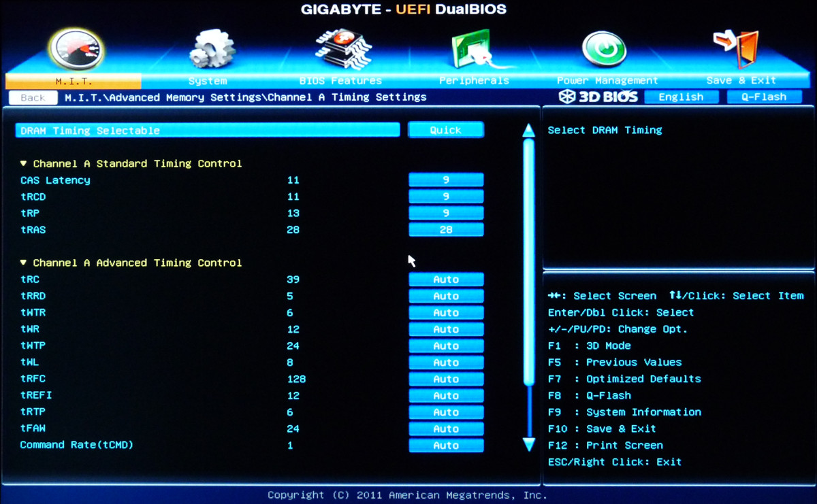Launch the 3D BIOS mode
The width and height of the screenshot is (817, 504).
(x=598, y=97)
